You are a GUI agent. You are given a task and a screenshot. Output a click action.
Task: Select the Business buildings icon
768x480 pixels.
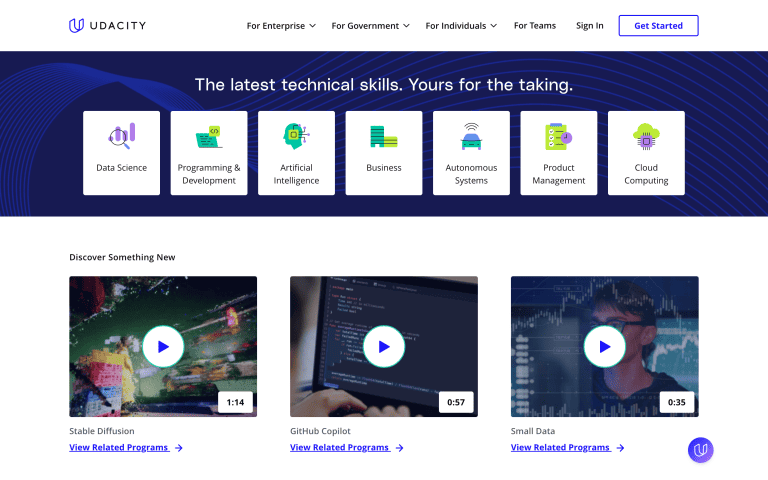tap(384, 136)
